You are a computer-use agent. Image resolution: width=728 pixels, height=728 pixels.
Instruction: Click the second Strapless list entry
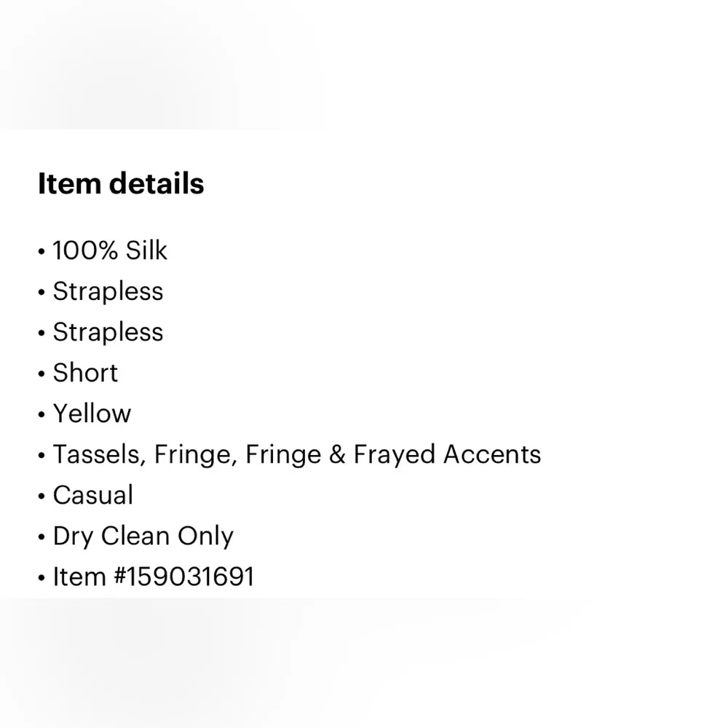pos(108,332)
